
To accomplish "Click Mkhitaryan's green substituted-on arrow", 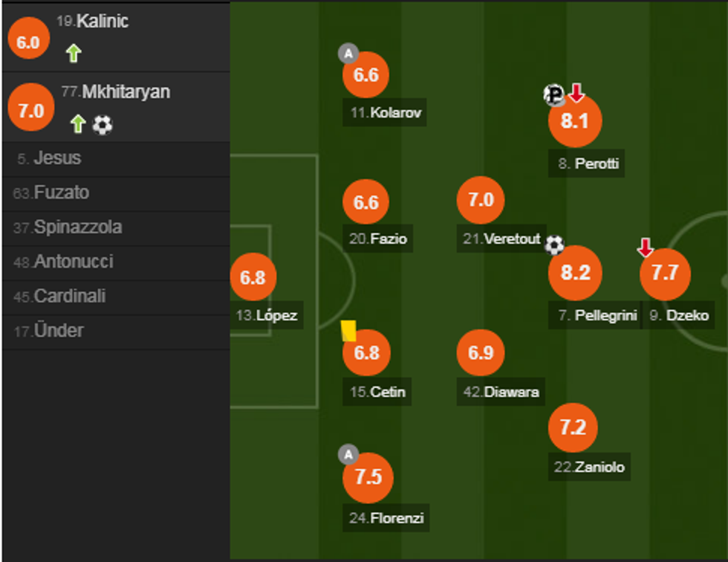I will (x=79, y=124).
